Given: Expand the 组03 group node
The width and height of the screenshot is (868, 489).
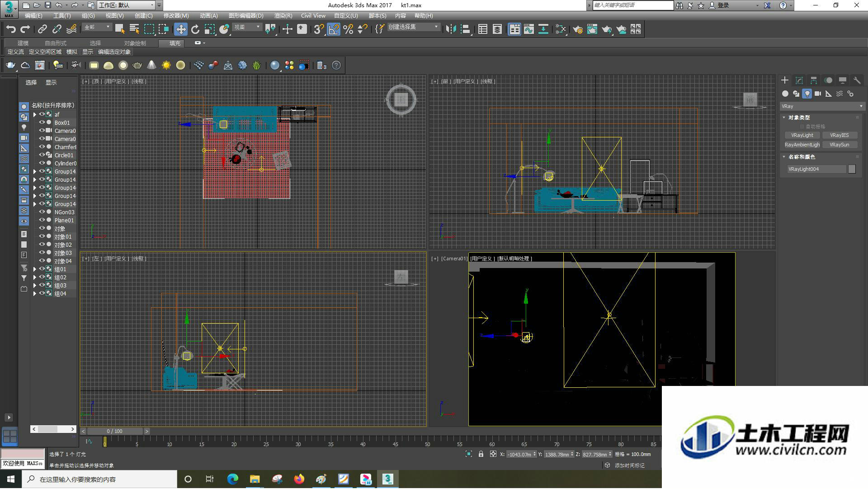Looking at the screenshot, I should (34, 285).
